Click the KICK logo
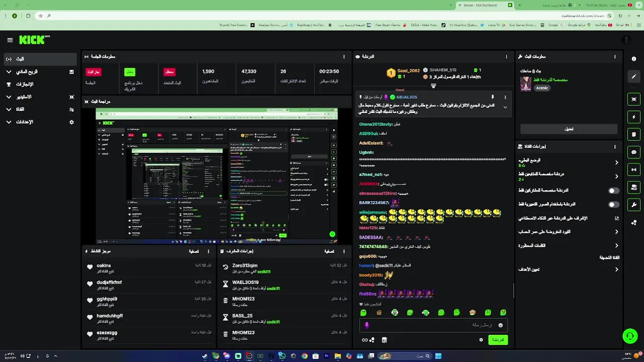This screenshot has height=362, width=644. pos(34,40)
